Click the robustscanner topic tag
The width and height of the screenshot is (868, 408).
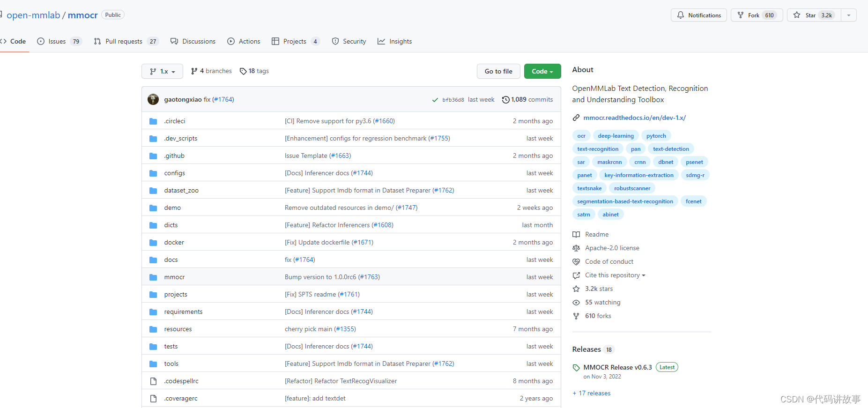[632, 188]
